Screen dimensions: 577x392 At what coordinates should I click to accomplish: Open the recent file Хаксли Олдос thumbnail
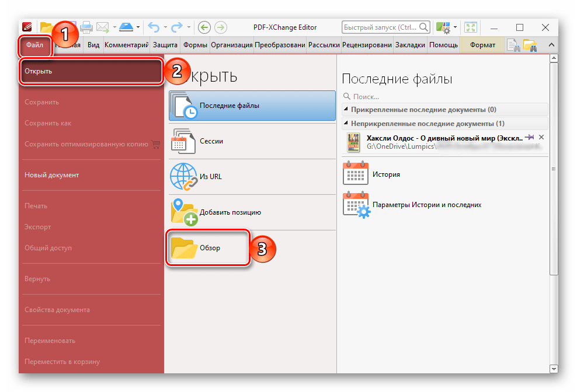point(353,142)
